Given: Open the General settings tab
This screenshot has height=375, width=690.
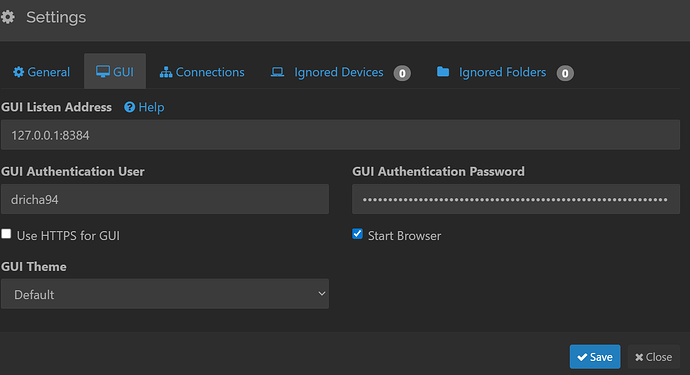Looking at the screenshot, I should point(41,72).
